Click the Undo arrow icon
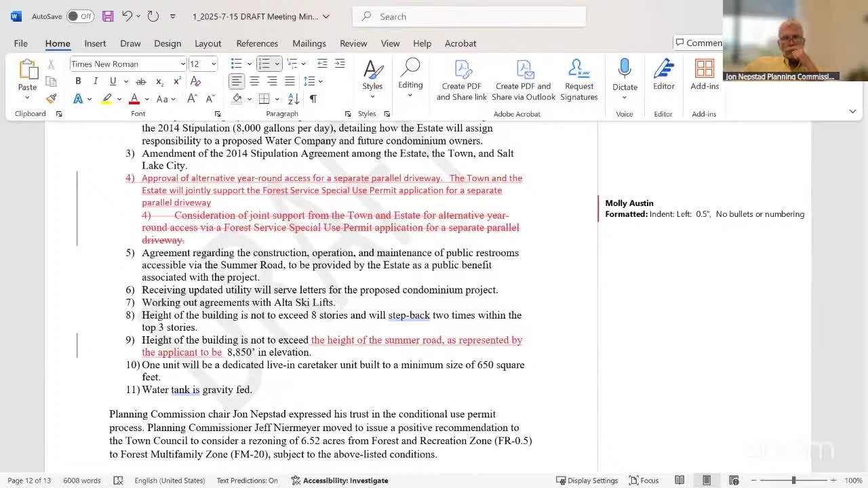 pyautogui.click(x=127, y=16)
